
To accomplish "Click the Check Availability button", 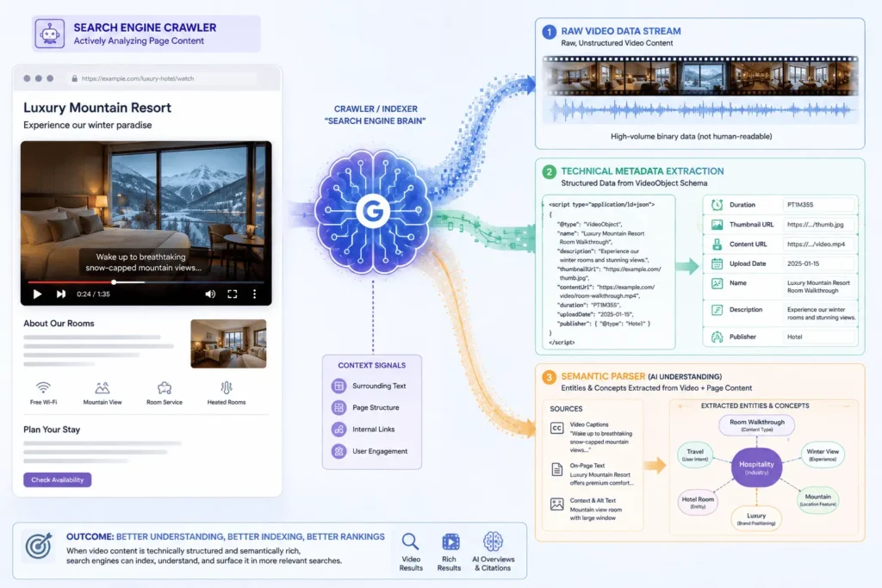I will [x=58, y=480].
